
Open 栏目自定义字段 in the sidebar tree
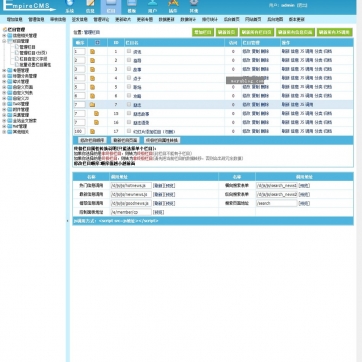(33, 59)
